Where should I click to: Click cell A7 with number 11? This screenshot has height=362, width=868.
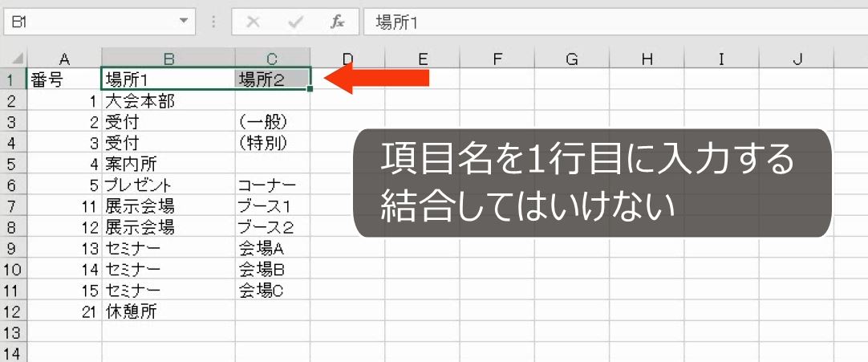(x=64, y=206)
